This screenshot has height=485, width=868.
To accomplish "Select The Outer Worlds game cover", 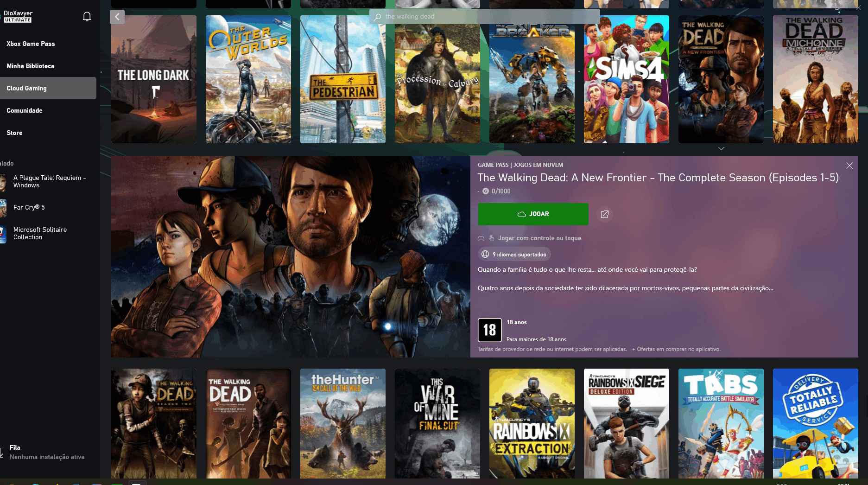I will (x=248, y=79).
